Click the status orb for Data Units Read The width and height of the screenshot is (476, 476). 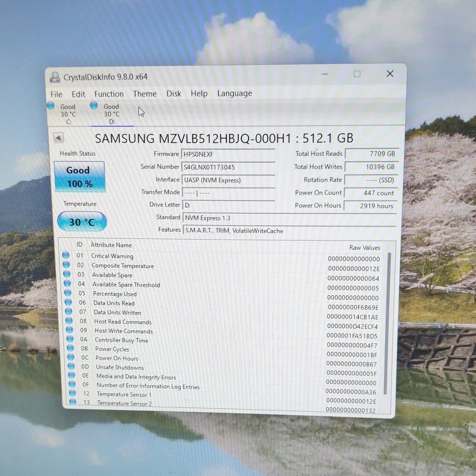[68, 302]
